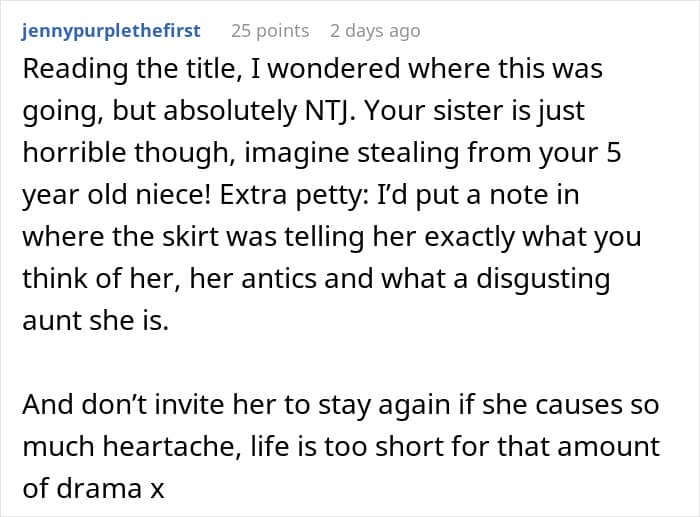Image resolution: width=700 pixels, height=517 pixels.
Task: Open the jennypurplethefirst user profile
Action: click(x=110, y=31)
